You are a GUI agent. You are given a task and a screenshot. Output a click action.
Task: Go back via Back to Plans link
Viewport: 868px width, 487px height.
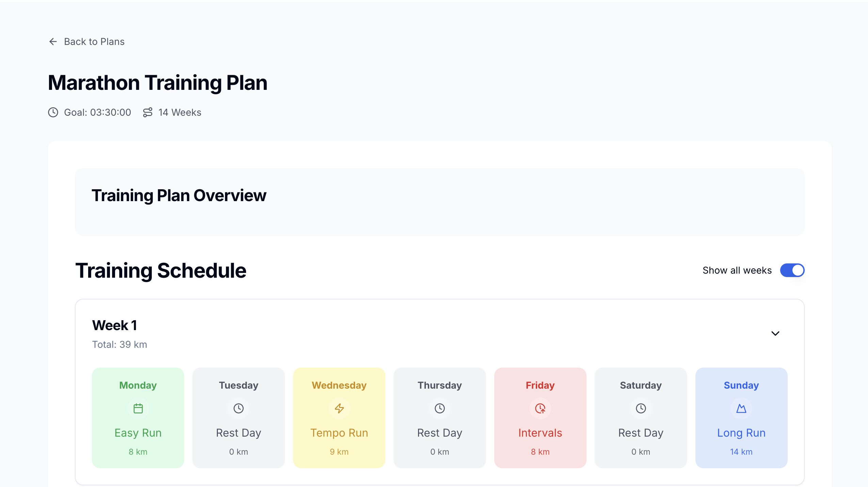pyautogui.click(x=94, y=42)
